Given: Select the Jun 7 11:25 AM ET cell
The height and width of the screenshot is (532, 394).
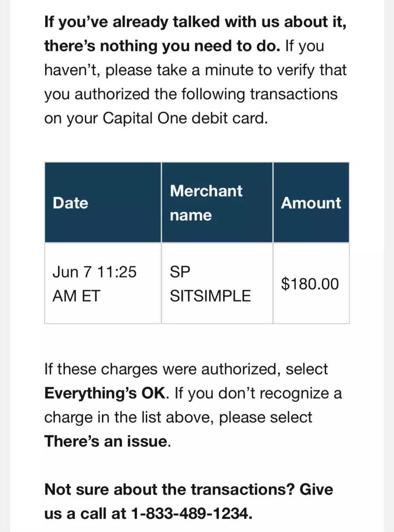Looking at the screenshot, I should 103,284.
